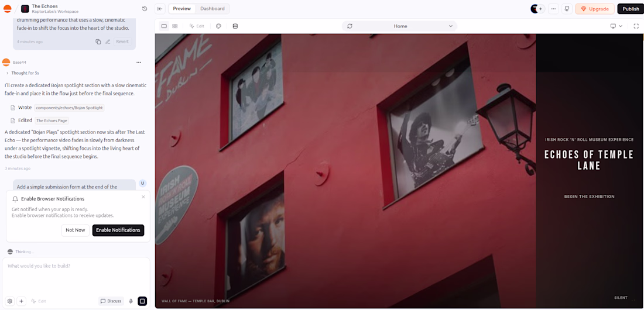Activate visual Edit tool in preview toolbar
644x310 pixels.
coord(197,26)
